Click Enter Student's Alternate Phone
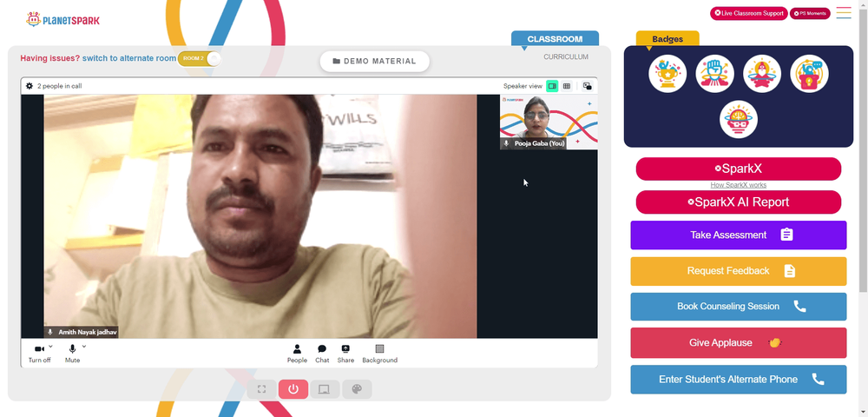 click(x=739, y=380)
